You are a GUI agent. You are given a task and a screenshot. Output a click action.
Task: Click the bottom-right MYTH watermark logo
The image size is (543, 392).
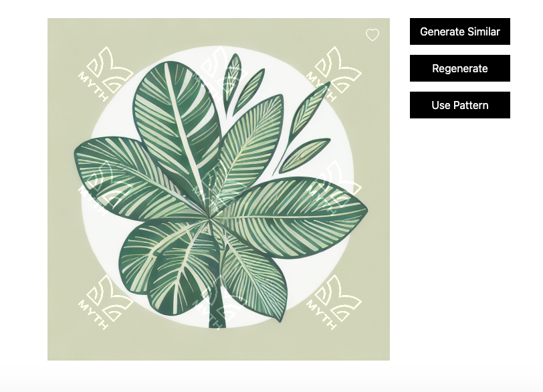(x=334, y=302)
